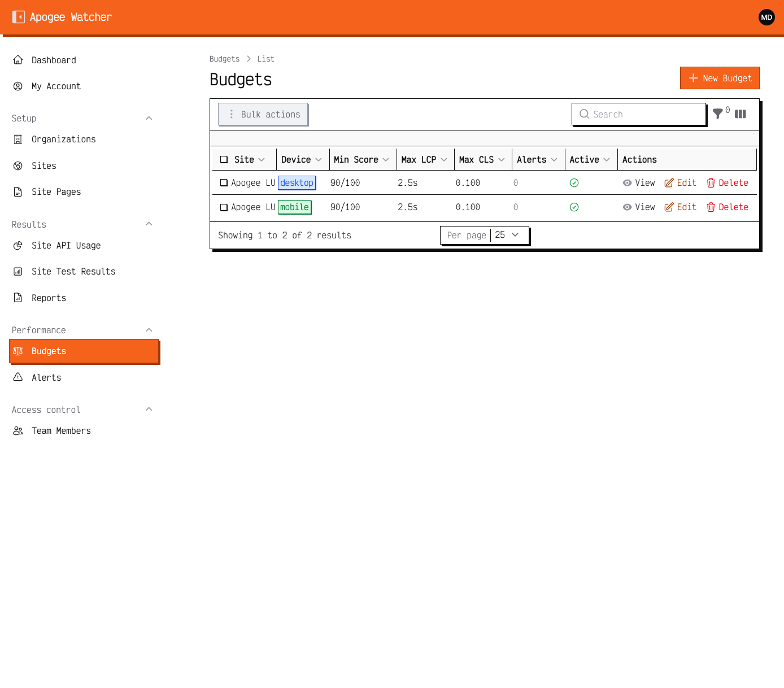
Task: Click the Reports file icon
Action: pos(18,298)
